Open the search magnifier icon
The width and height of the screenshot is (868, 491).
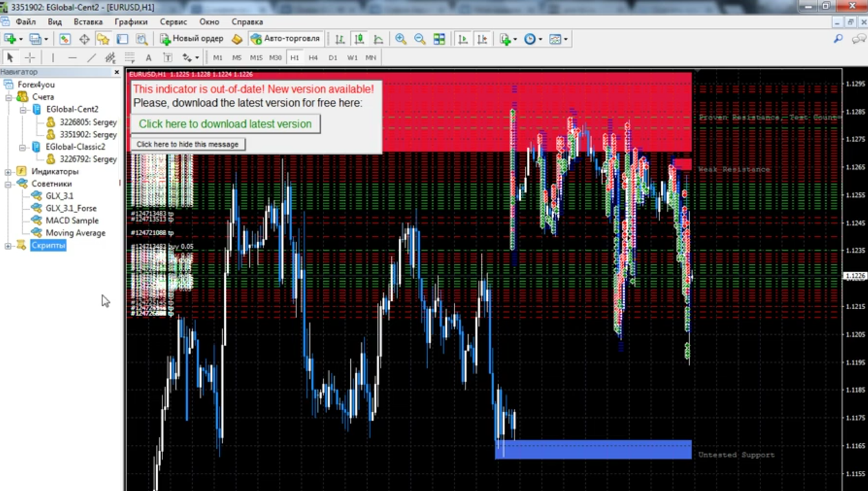click(x=838, y=39)
